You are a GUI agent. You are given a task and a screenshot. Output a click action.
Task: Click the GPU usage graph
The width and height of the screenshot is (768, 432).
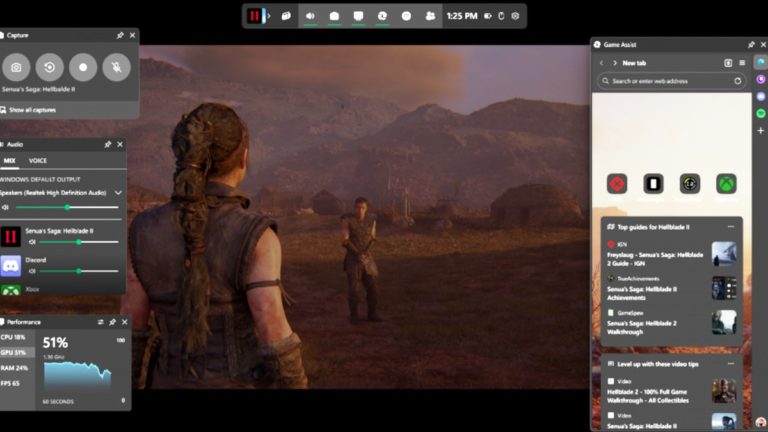coord(77,376)
